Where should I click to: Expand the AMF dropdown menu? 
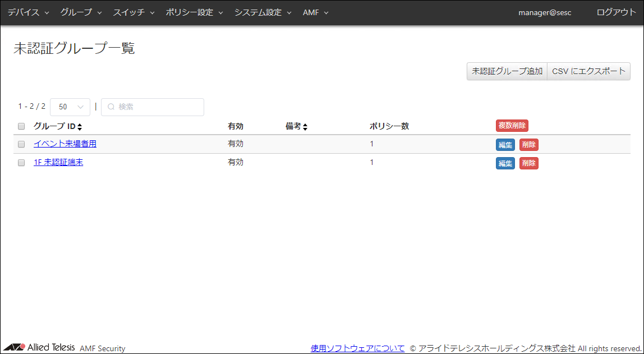tap(315, 12)
